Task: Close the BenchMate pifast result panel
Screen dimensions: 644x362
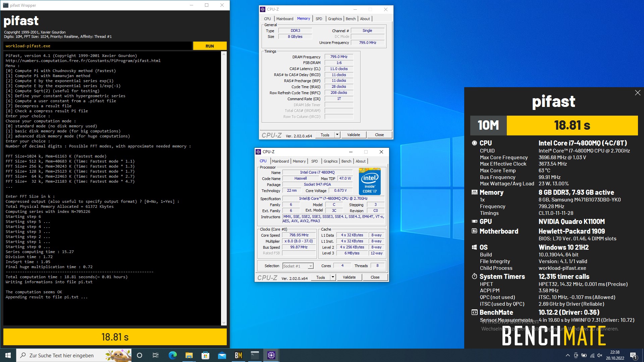Action: click(x=638, y=93)
